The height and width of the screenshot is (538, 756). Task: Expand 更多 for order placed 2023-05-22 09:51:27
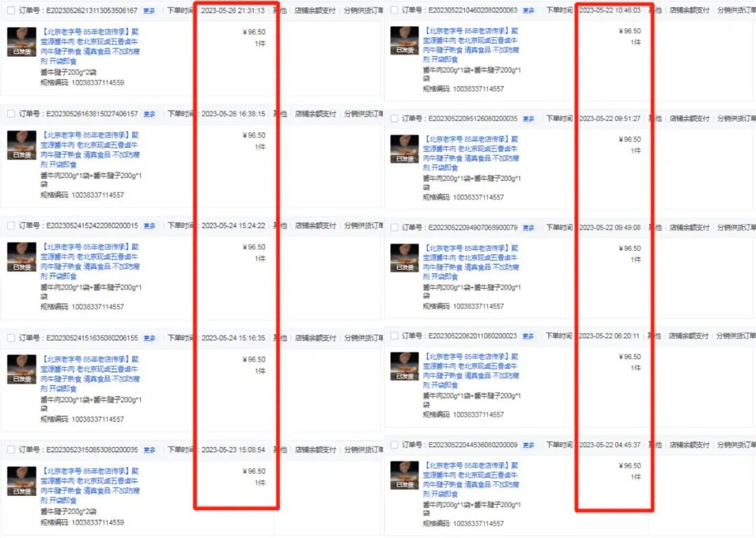(529, 118)
